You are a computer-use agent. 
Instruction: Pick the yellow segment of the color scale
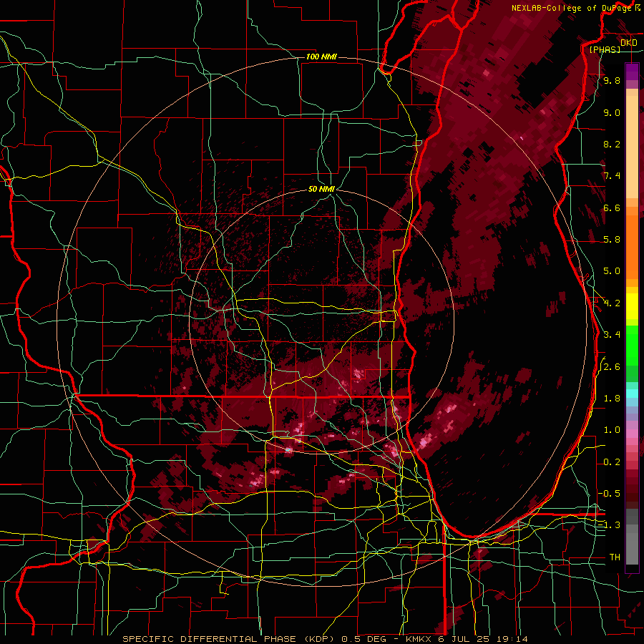tap(632, 306)
